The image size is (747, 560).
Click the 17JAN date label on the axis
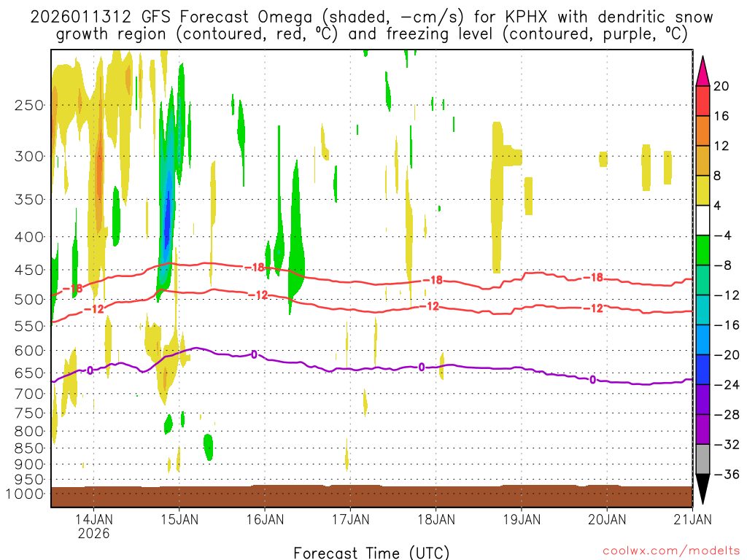click(351, 519)
